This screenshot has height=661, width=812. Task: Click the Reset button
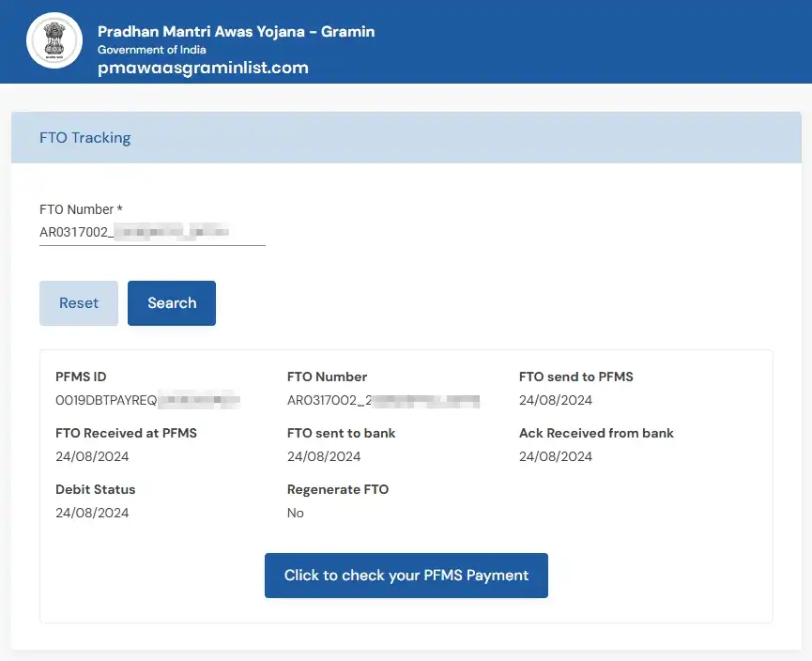(79, 303)
